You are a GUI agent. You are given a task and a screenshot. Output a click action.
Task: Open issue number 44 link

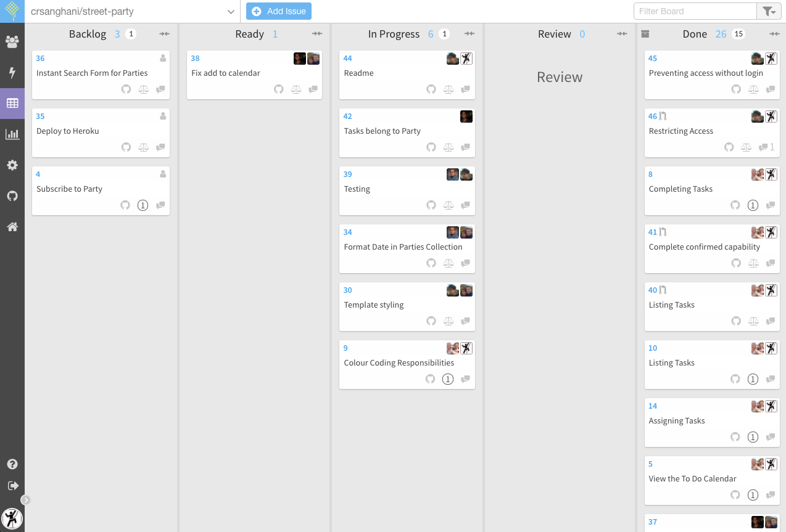348,59
